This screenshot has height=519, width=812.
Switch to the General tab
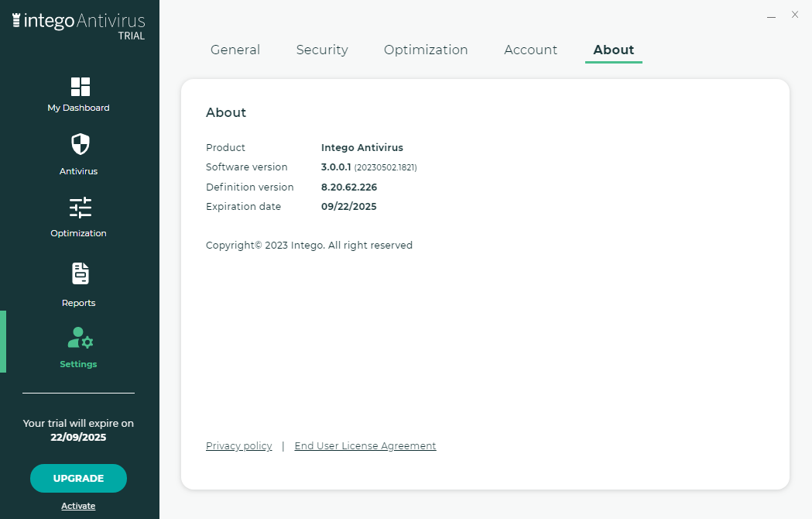(x=235, y=50)
